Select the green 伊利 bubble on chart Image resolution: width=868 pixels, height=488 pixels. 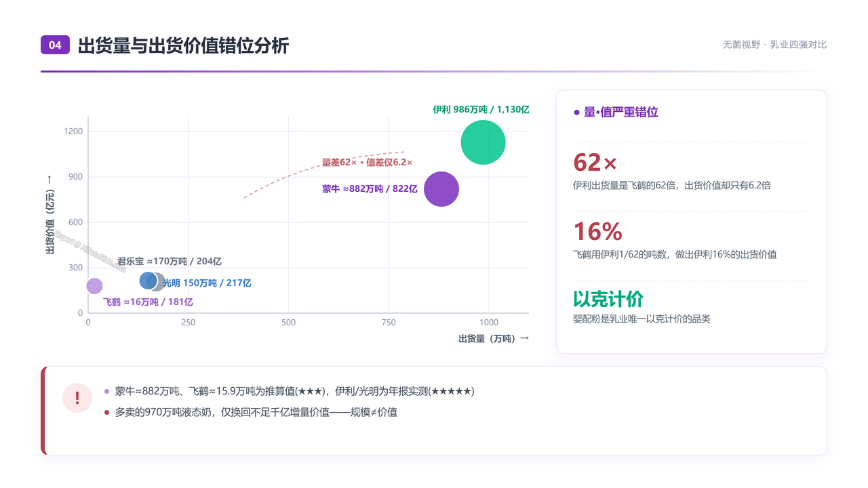coord(484,142)
